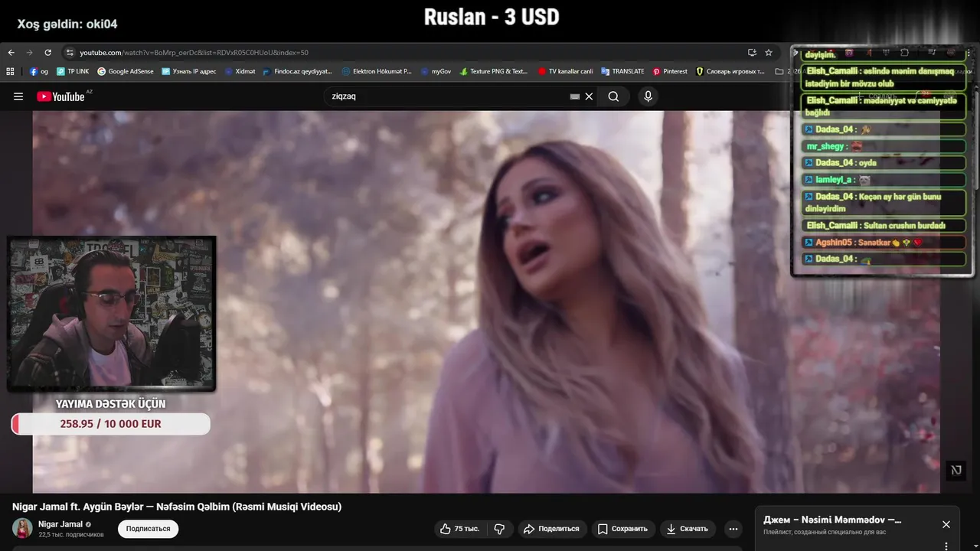Click Agshin05 'Sənətkar' chat message
The width and height of the screenshot is (980, 551).
coord(884,243)
